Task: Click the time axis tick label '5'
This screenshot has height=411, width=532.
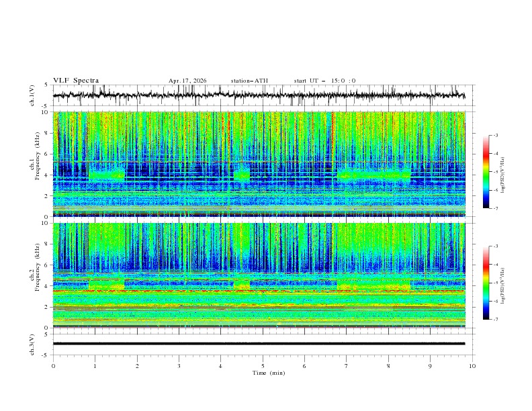Action: click(263, 366)
